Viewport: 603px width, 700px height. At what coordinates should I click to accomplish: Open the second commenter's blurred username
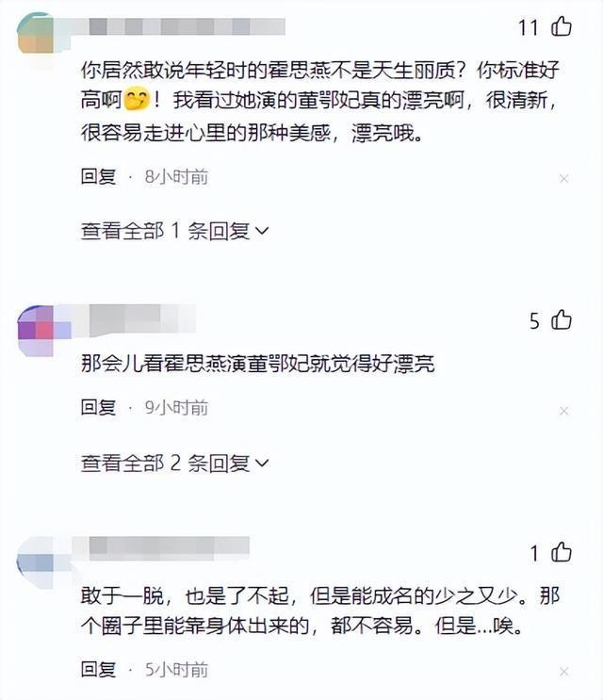click(x=142, y=320)
